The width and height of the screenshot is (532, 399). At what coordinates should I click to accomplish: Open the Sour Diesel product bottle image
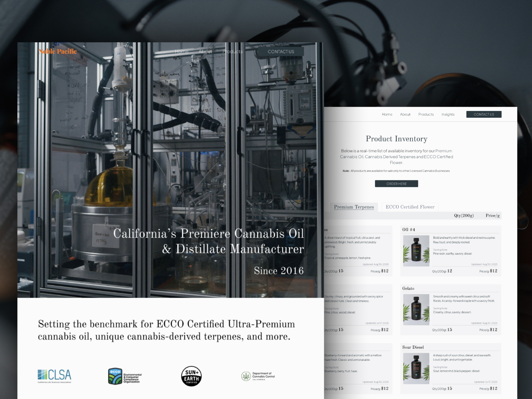click(416, 368)
